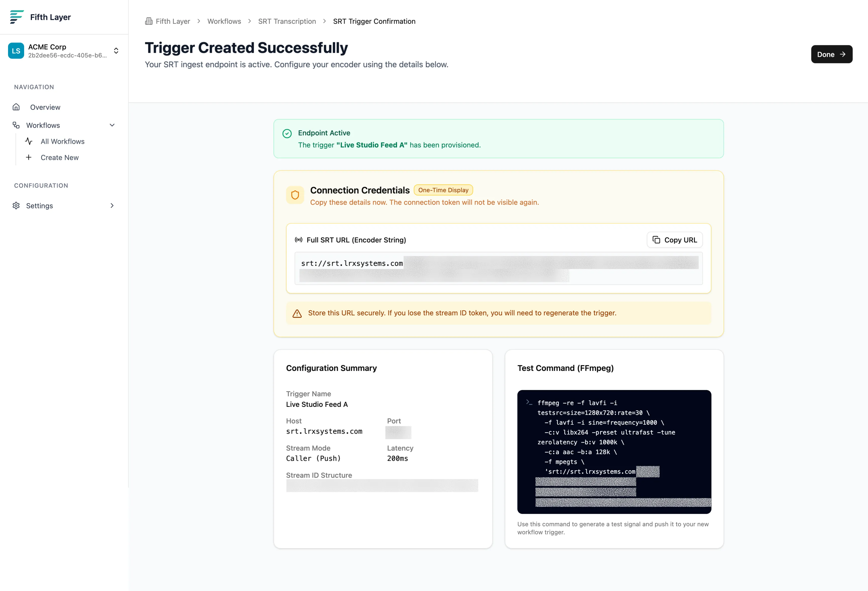This screenshot has height=591, width=868.
Task: Click the Workflows node icon in sidebar
Action: point(16,125)
